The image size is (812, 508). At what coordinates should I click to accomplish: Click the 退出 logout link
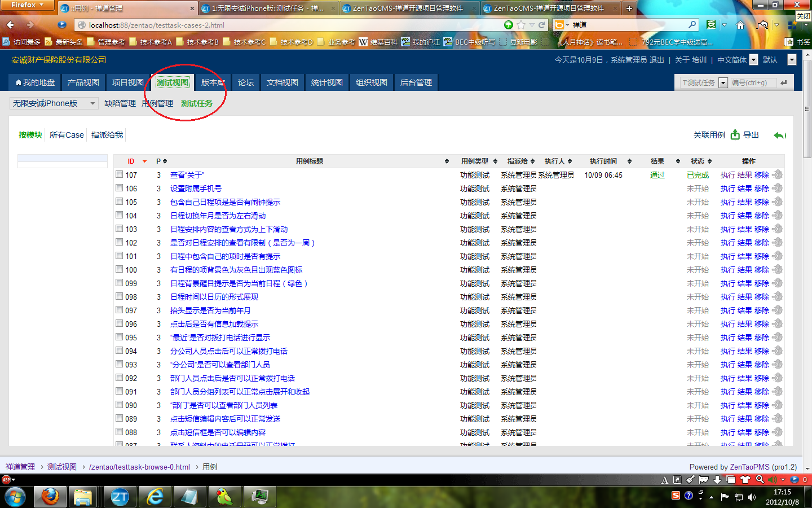[x=656, y=60]
